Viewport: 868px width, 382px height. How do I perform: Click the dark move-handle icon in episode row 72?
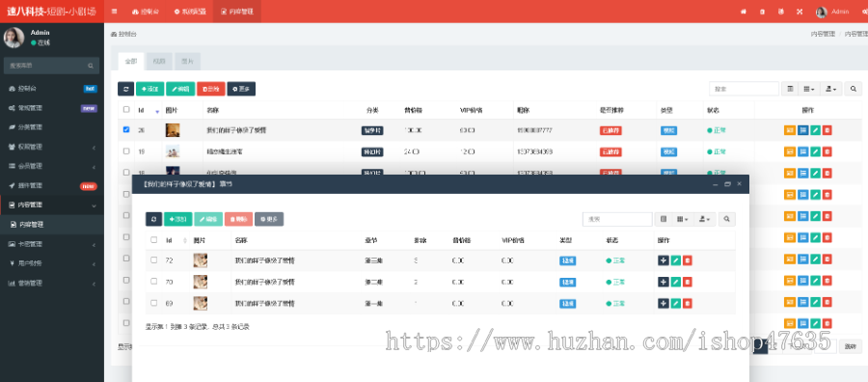pyautogui.click(x=664, y=260)
